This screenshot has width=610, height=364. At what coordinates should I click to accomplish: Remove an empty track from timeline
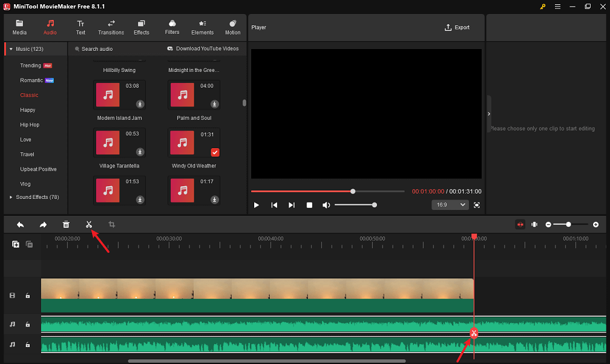tap(30, 244)
